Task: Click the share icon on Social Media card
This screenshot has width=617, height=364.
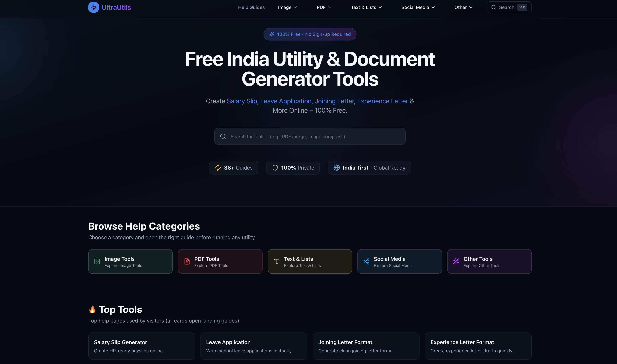Action: (x=366, y=261)
